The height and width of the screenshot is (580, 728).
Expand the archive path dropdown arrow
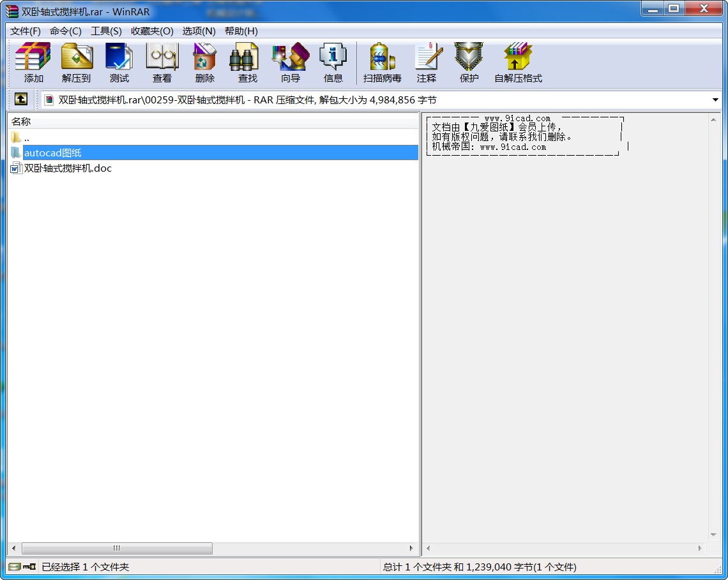click(715, 100)
